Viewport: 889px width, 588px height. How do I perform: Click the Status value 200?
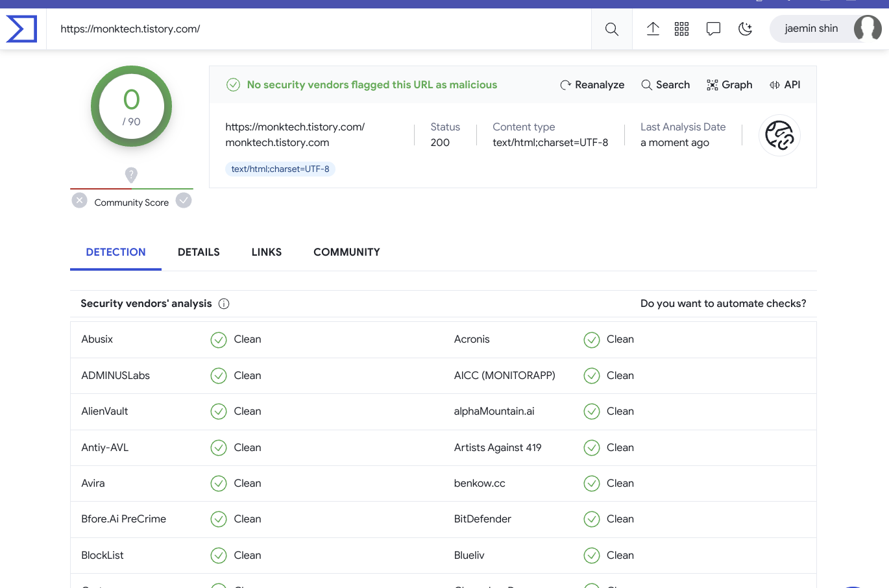(440, 143)
